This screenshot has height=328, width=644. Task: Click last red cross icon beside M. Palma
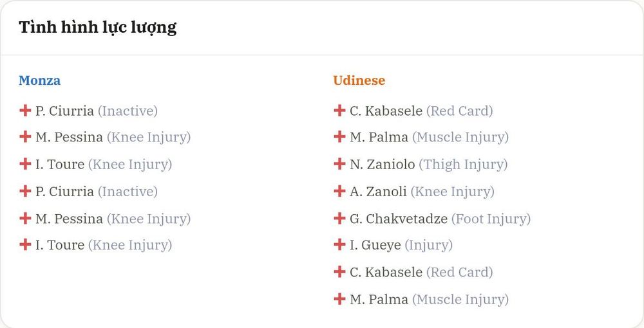click(x=339, y=299)
